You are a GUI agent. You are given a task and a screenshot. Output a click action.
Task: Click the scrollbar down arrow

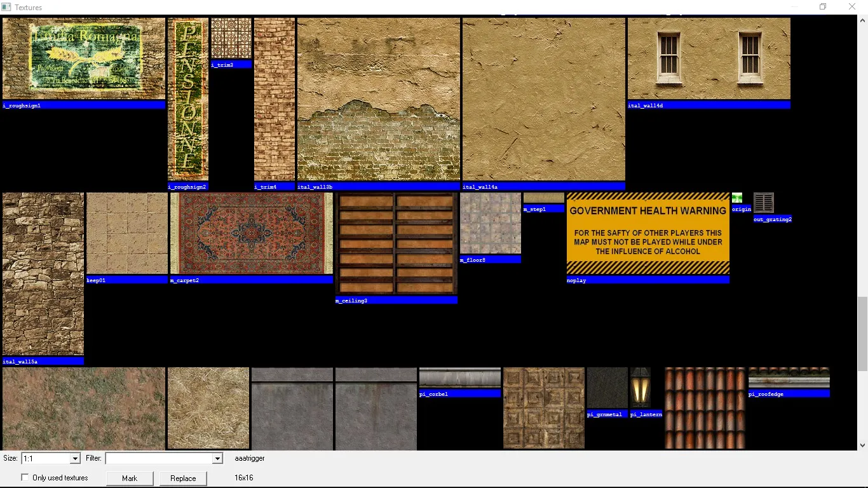(x=862, y=445)
